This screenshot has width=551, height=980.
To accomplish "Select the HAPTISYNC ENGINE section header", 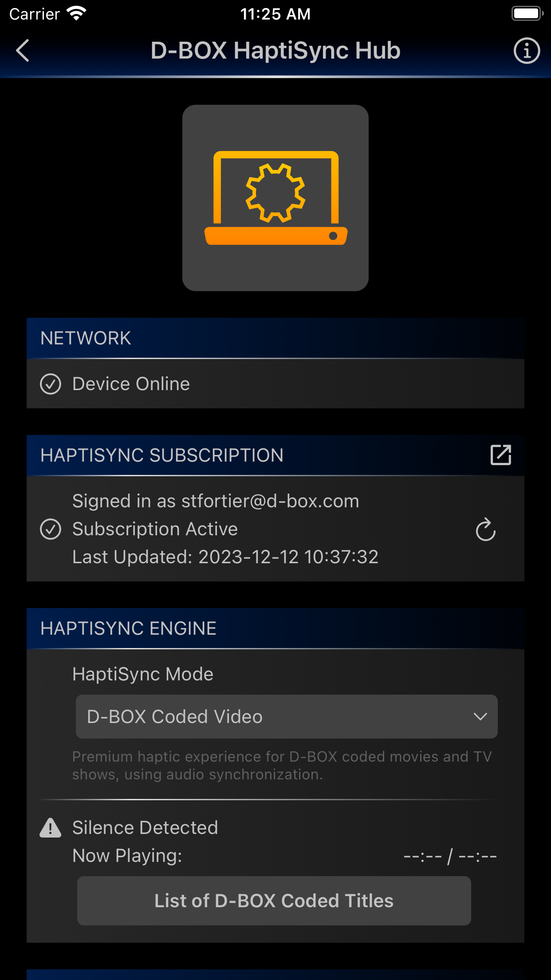I will (275, 628).
